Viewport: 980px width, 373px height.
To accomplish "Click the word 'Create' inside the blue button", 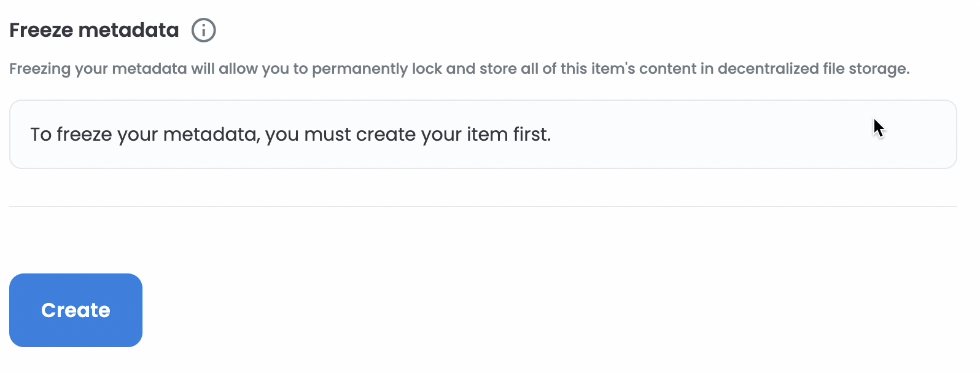I will tap(76, 310).
